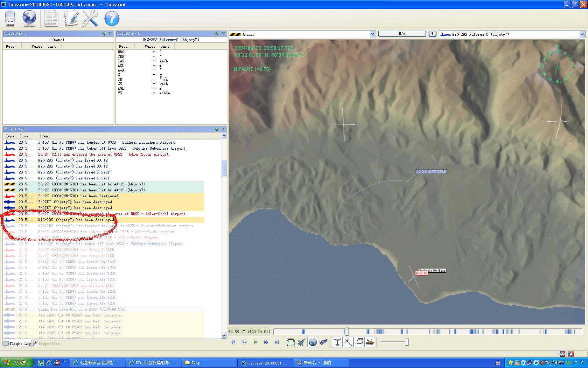The height and width of the screenshot is (368, 588).
Task: Toggle the tank ground units display
Action: (370, 342)
